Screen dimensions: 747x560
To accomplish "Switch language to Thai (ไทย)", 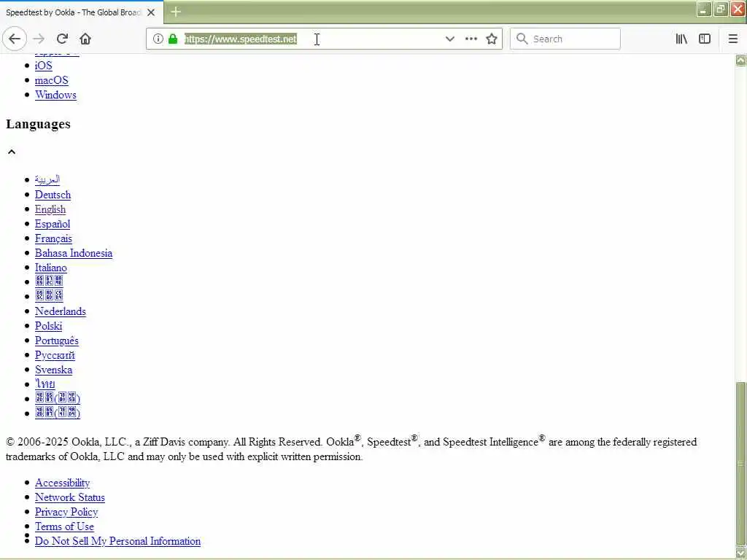I will (44, 384).
